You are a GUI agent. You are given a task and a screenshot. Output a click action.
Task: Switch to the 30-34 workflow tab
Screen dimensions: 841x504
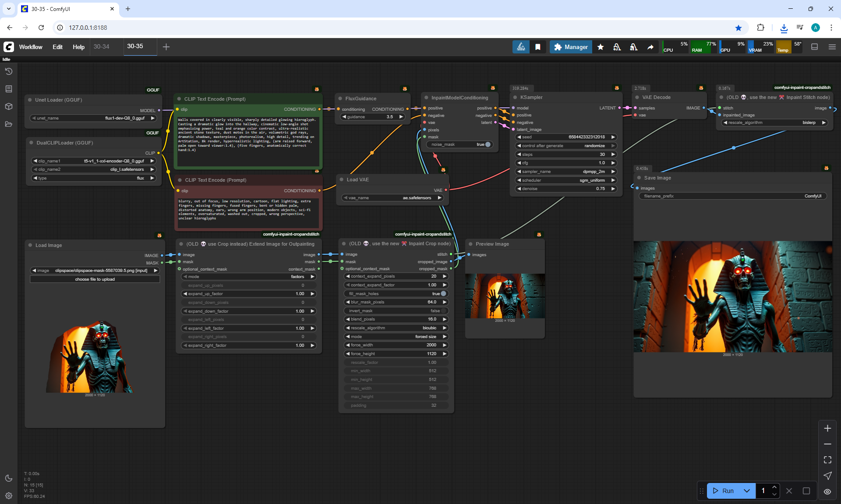(102, 46)
